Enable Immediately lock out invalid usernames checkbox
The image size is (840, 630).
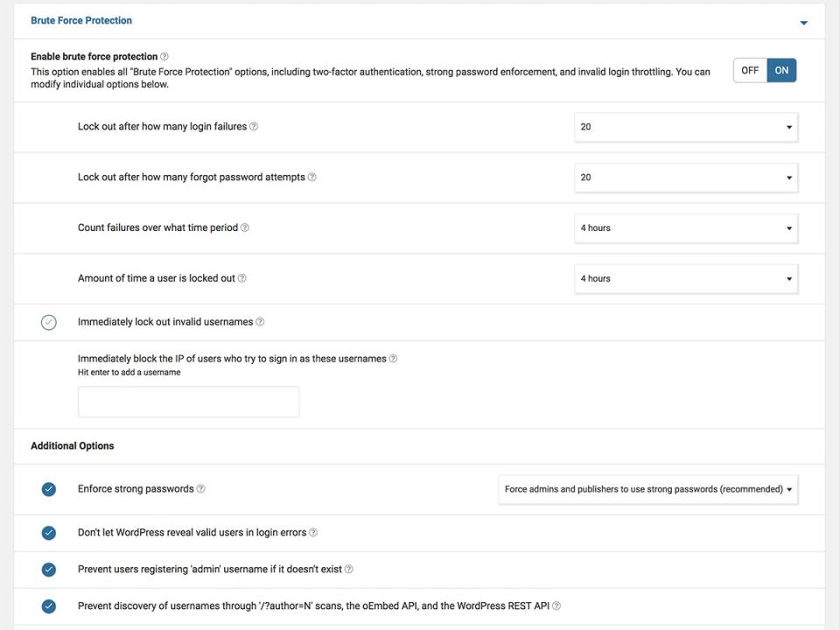pyautogui.click(x=49, y=322)
